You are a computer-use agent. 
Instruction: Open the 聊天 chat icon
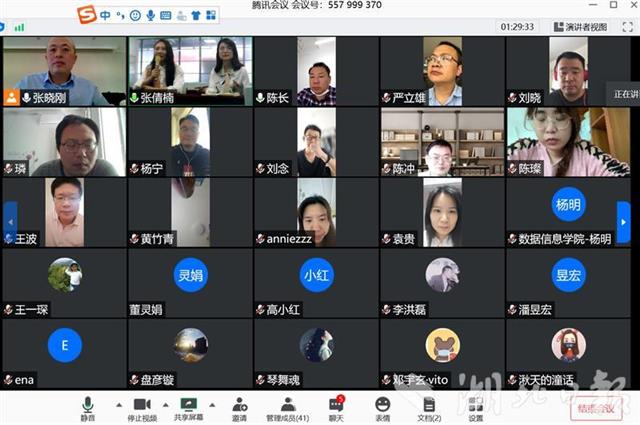(336, 406)
